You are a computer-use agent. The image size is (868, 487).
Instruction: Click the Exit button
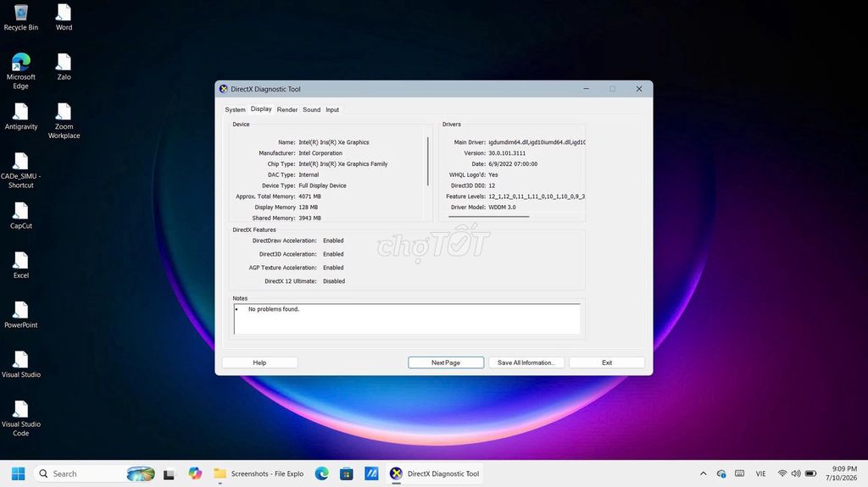click(x=607, y=362)
